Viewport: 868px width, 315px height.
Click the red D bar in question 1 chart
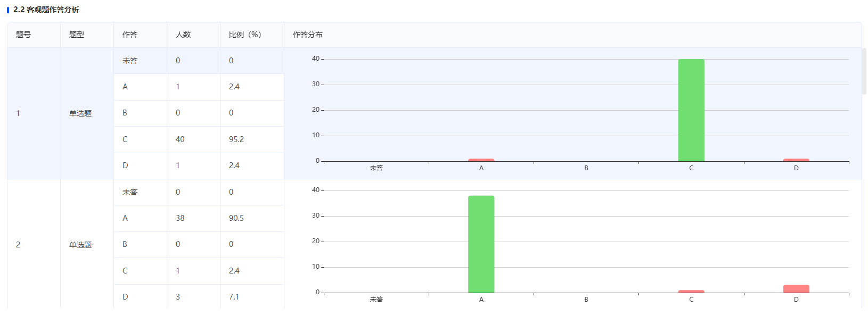[796, 160]
